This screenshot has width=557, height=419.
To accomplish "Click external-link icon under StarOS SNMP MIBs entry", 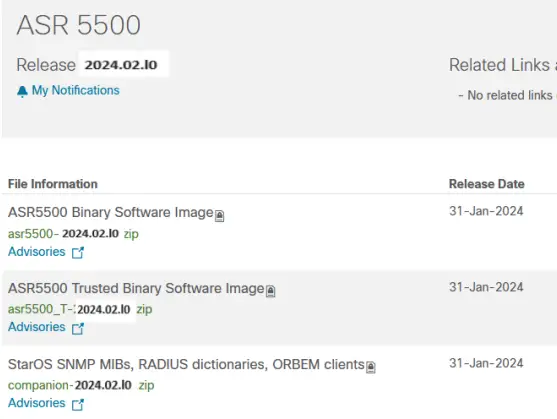I will (78, 404).
